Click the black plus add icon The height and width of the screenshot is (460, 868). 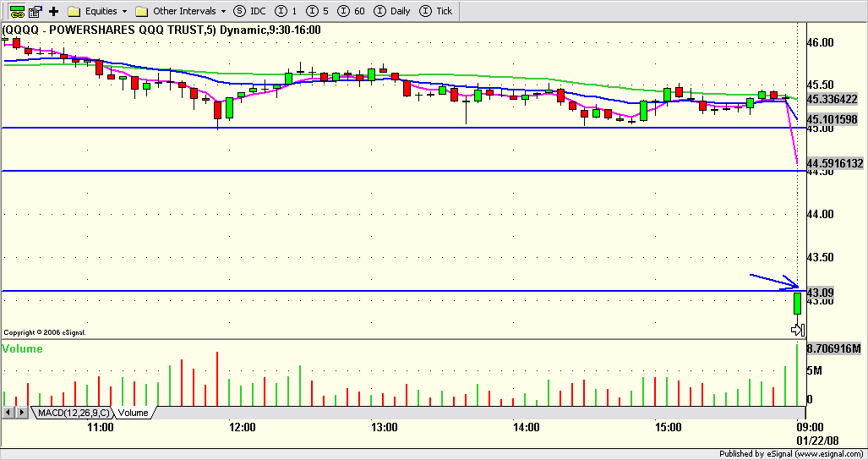[x=54, y=10]
